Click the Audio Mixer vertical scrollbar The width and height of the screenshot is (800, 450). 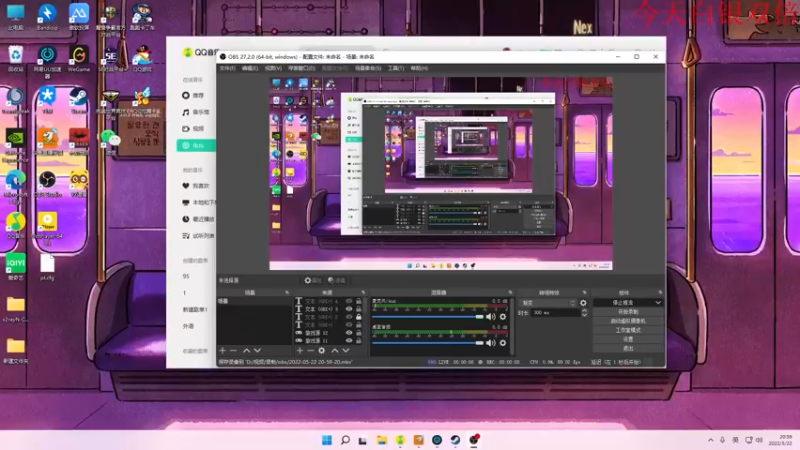512,326
